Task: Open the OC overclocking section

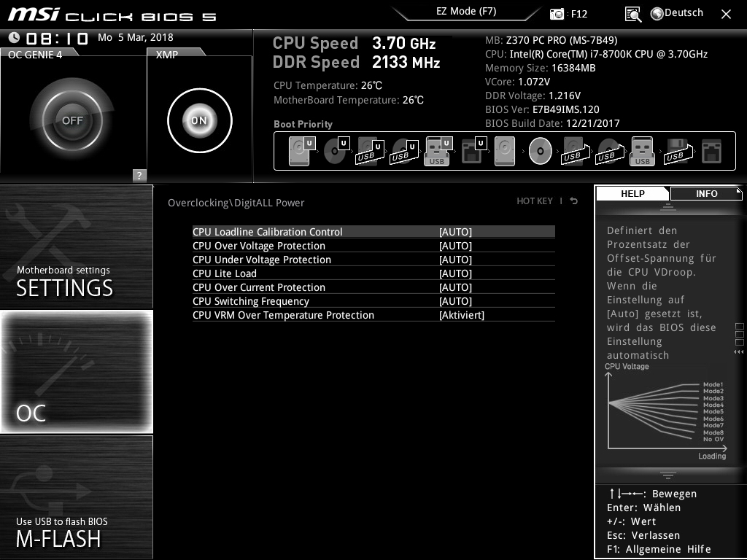Action: point(76,371)
